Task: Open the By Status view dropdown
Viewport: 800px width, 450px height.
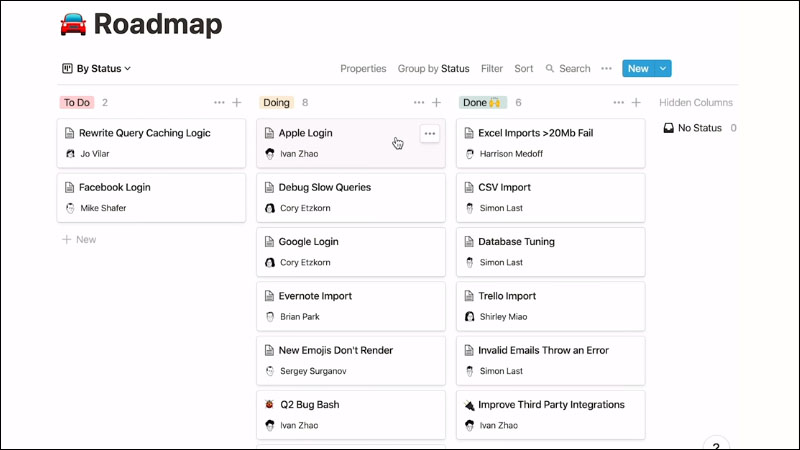Action: point(96,69)
